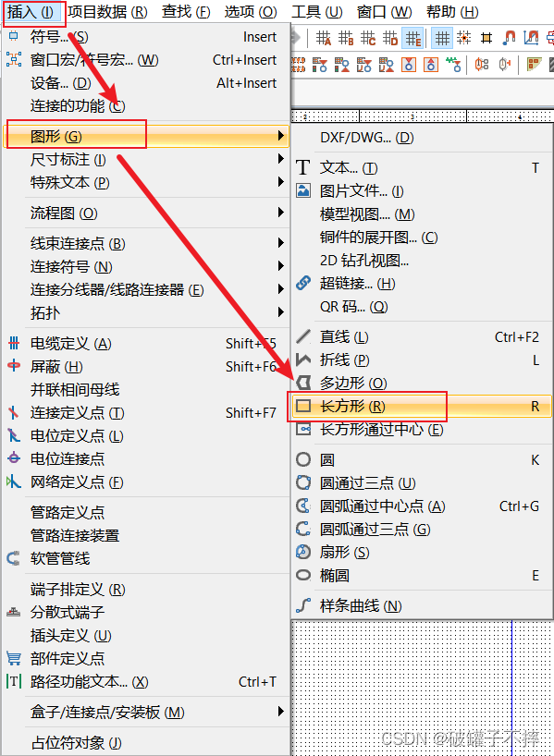554x756 pixels.
Task: Click the olive panel layout icon
Action: [534, 65]
